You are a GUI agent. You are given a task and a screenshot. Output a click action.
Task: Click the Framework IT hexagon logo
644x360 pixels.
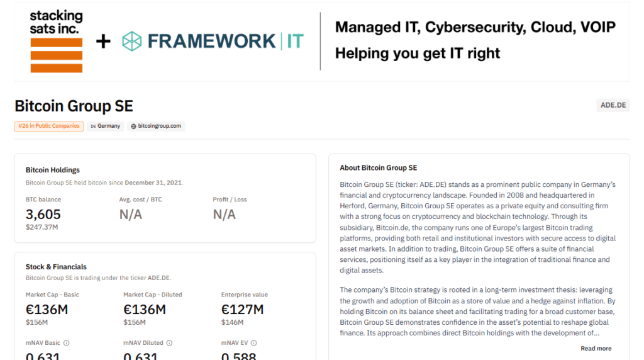tap(132, 42)
